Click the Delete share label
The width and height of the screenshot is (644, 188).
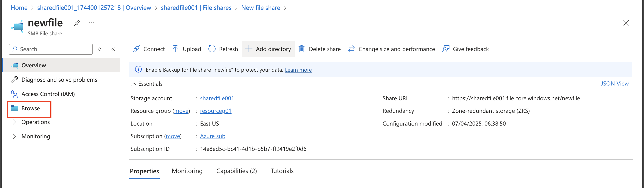click(x=325, y=49)
